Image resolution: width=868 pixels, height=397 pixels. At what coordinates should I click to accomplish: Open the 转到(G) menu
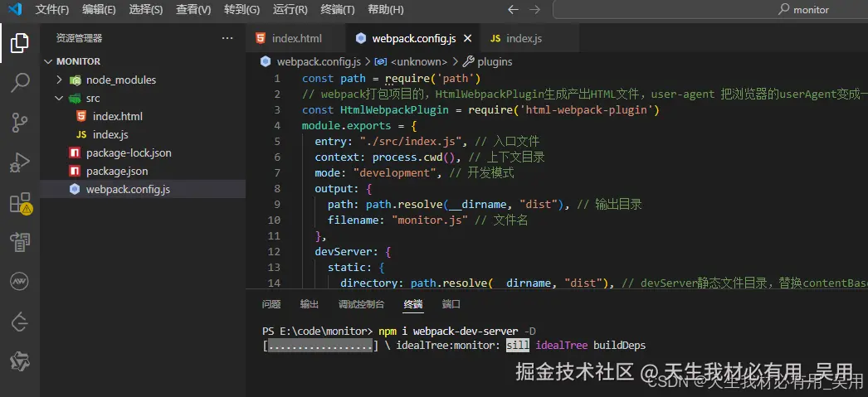pos(242,9)
